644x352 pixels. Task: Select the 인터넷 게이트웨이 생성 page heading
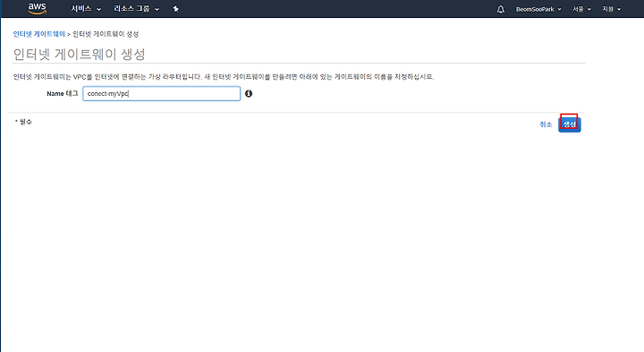point(80,54)
